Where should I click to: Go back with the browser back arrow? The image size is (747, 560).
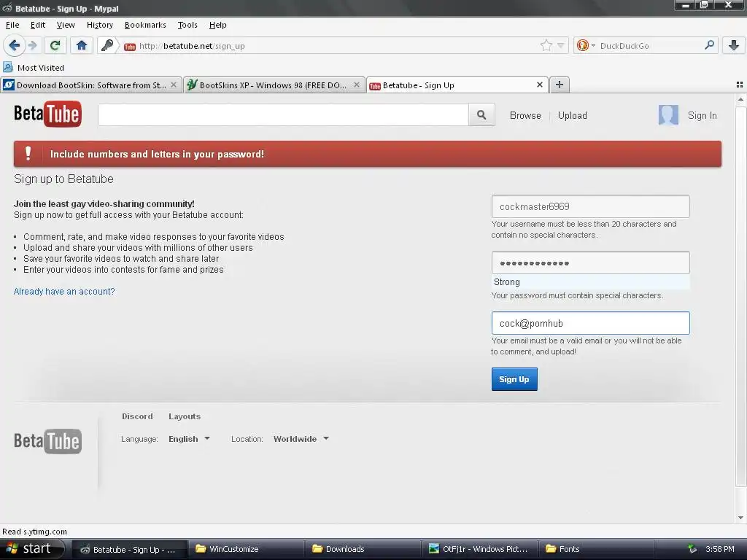14,46
